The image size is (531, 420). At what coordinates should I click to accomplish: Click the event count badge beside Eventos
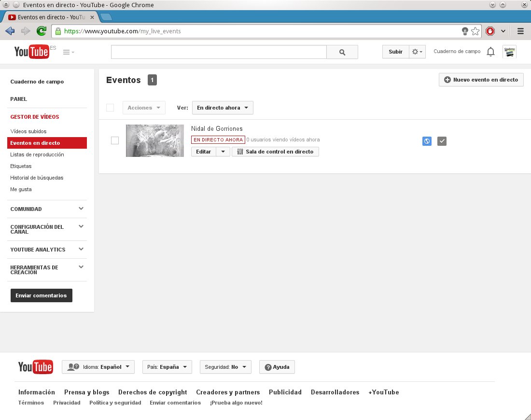tap(152, 80)
